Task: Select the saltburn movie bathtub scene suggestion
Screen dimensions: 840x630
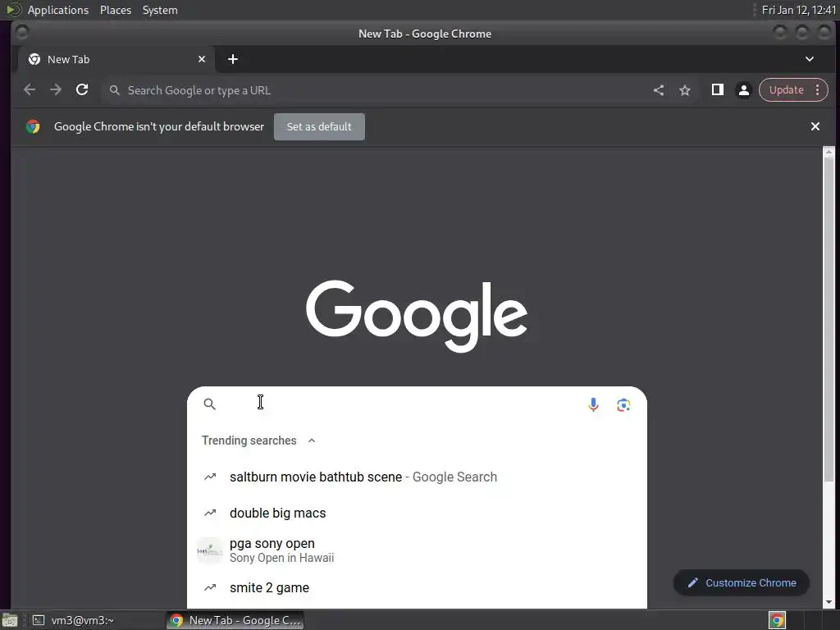Action: pyautogui.click(x=417, y=477)
